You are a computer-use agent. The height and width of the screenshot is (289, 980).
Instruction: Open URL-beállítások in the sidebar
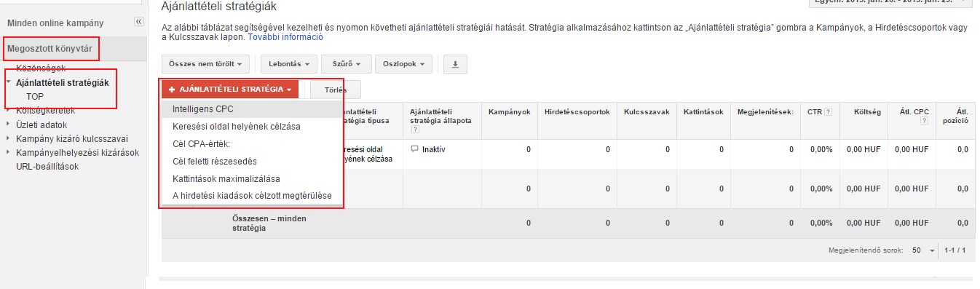point(47,166)
